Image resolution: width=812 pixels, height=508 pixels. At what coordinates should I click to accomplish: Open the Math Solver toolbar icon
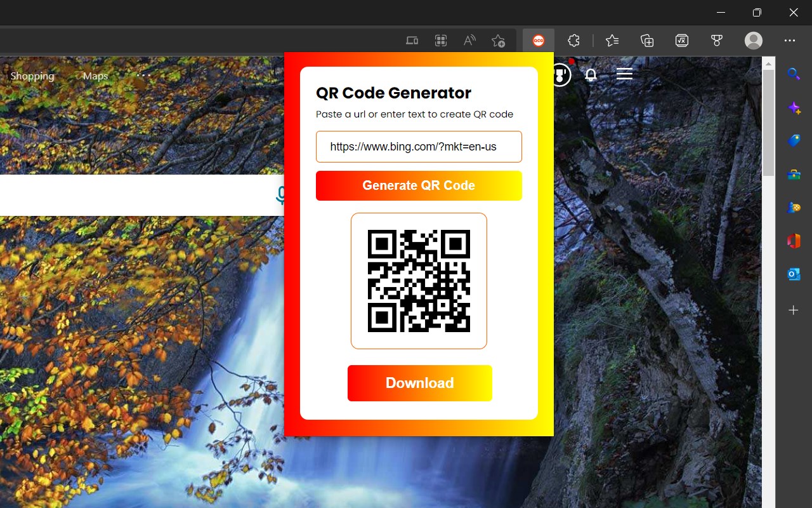pyautogui.click(x=682, y=41)
